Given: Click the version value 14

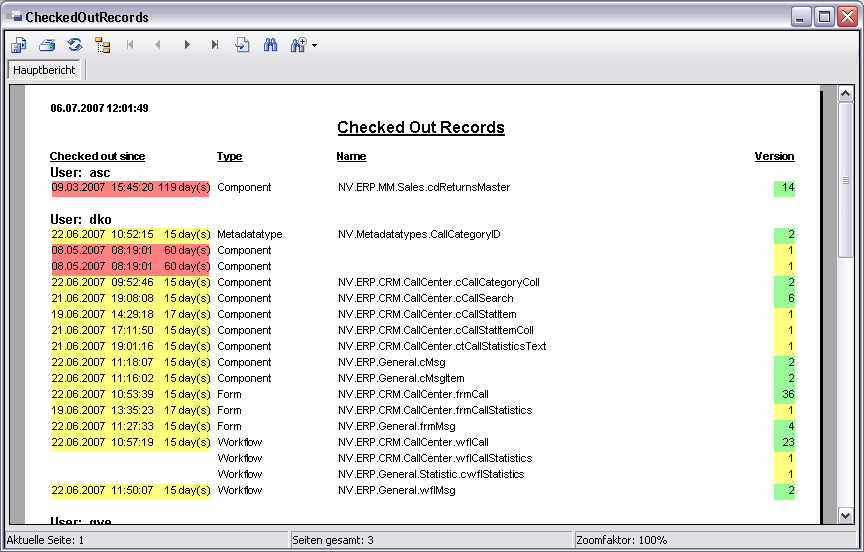Looking at the screenshot, I should [788, 187].
